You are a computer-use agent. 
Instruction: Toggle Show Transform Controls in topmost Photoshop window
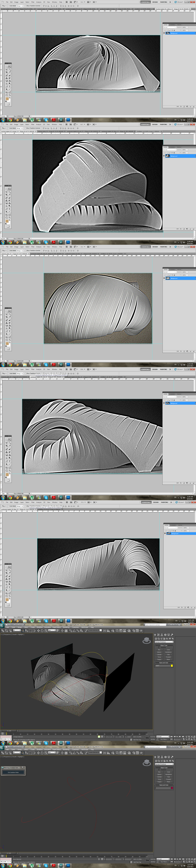26,6
